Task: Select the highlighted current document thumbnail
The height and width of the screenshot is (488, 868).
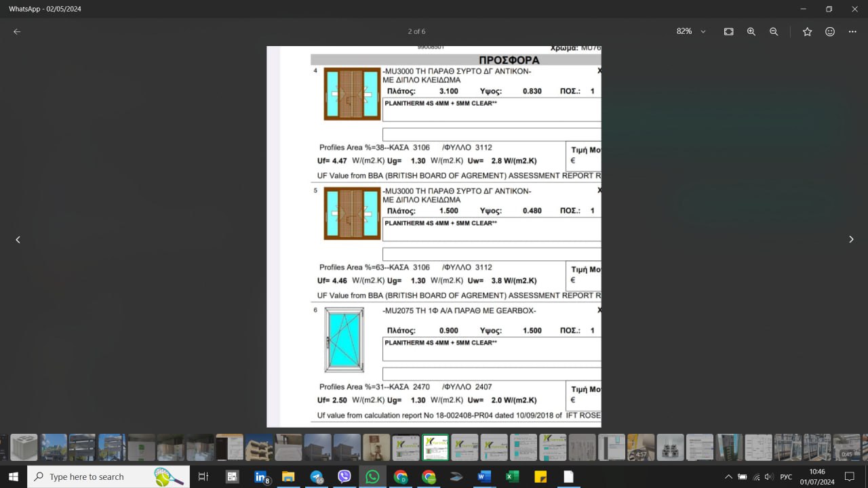Action: [x=435, y=447]
